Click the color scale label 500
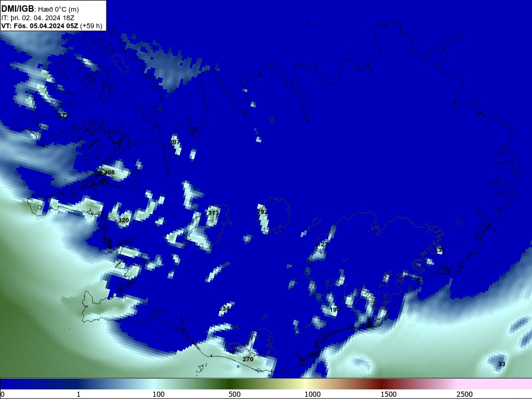The image size is (532, 399). (x=235, y=394)
